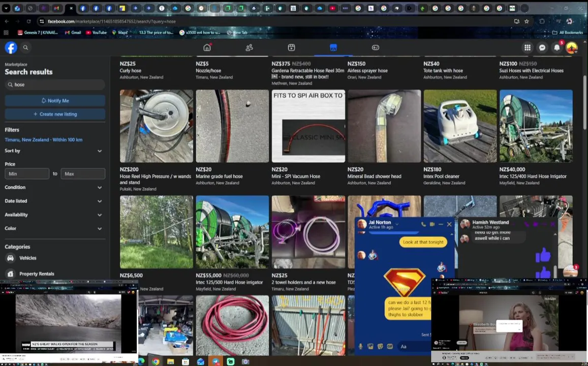Open the Gmail bookmark
The width and height of the screenshot is (588, 366).
(x=73, y=33)
